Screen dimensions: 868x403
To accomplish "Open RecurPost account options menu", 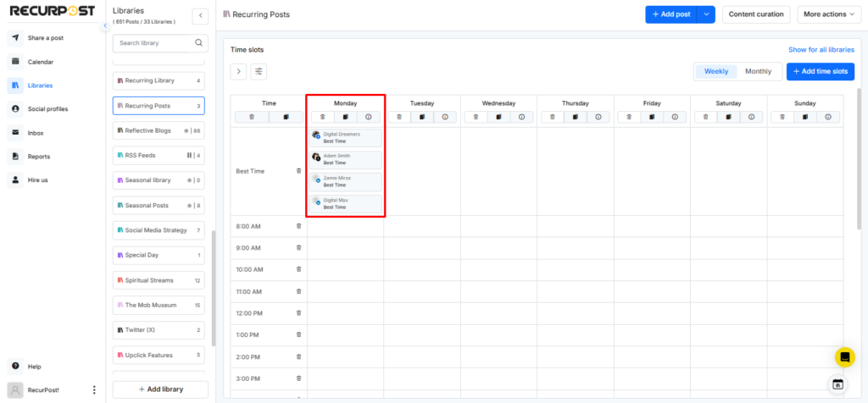I will tap(93, 389).
